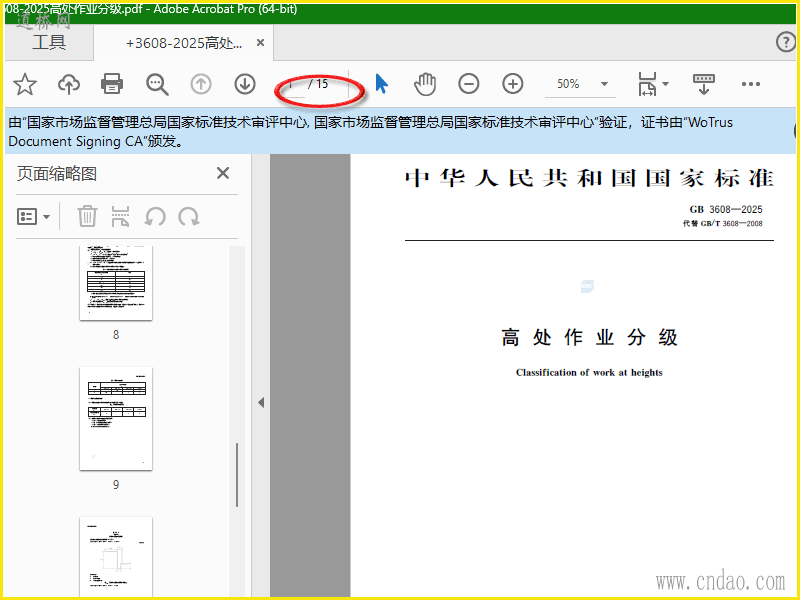Rotate page counterclockwise
800x600 pixels.
[x=155, y=216]
